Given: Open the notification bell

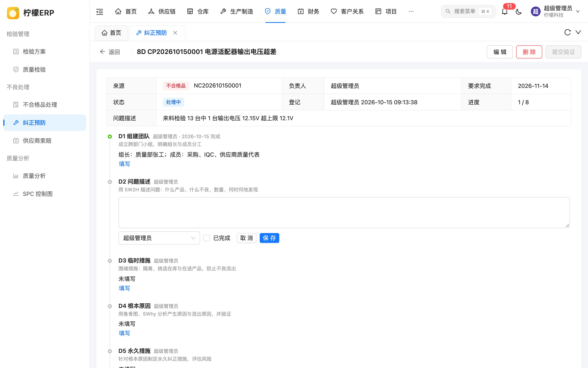Looking at the screenshot, I should [x=505, y=11].
